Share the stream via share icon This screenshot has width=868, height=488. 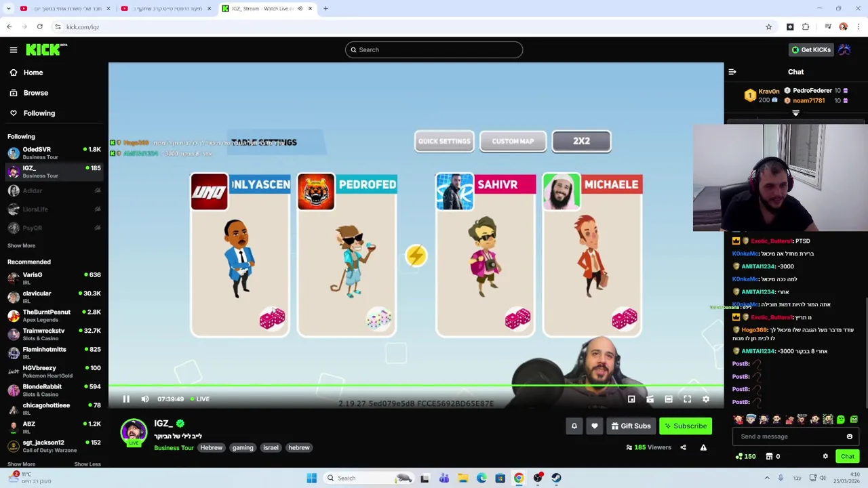pos(683,447)
